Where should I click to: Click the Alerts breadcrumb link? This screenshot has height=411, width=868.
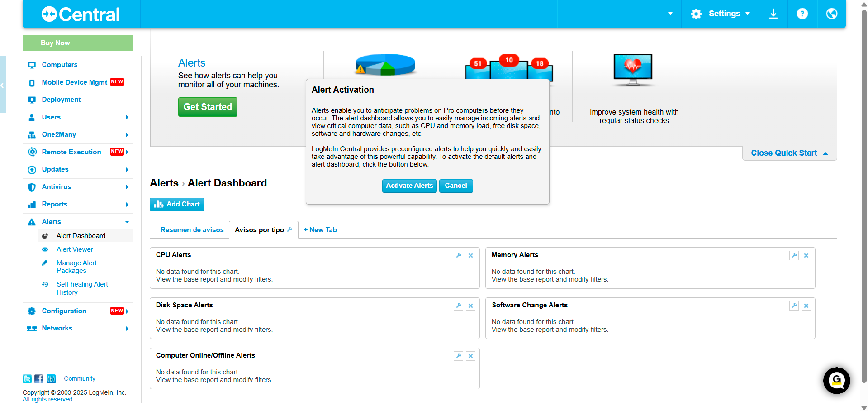(164, 183)
